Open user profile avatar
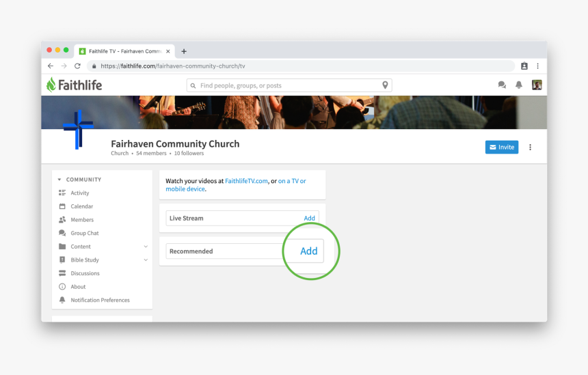 click(x=537, y=85)
